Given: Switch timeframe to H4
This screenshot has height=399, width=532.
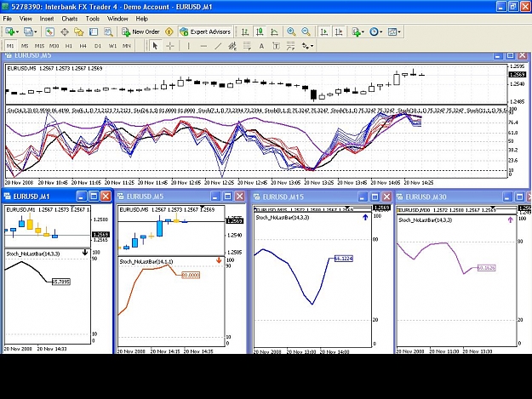Looking at the screenshot, I should click(83, 46).
